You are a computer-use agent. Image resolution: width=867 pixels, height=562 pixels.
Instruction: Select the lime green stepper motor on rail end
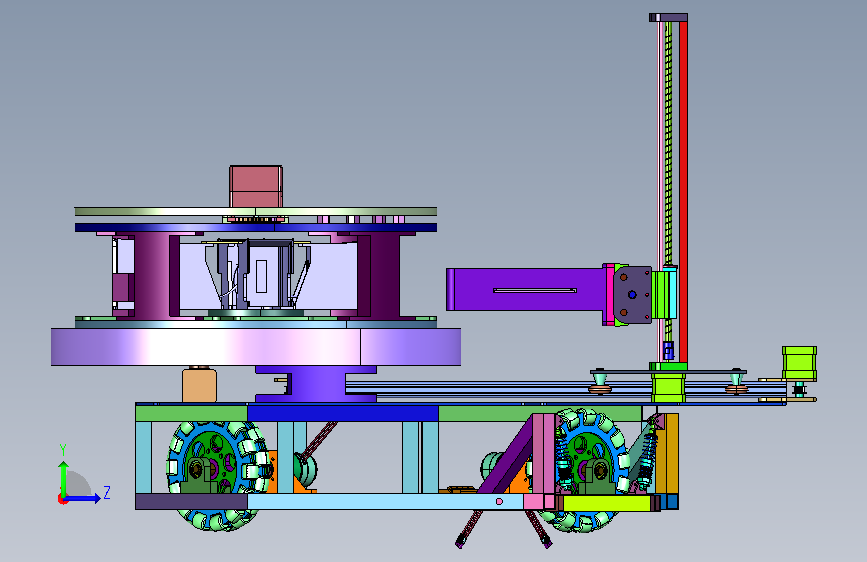800,363
